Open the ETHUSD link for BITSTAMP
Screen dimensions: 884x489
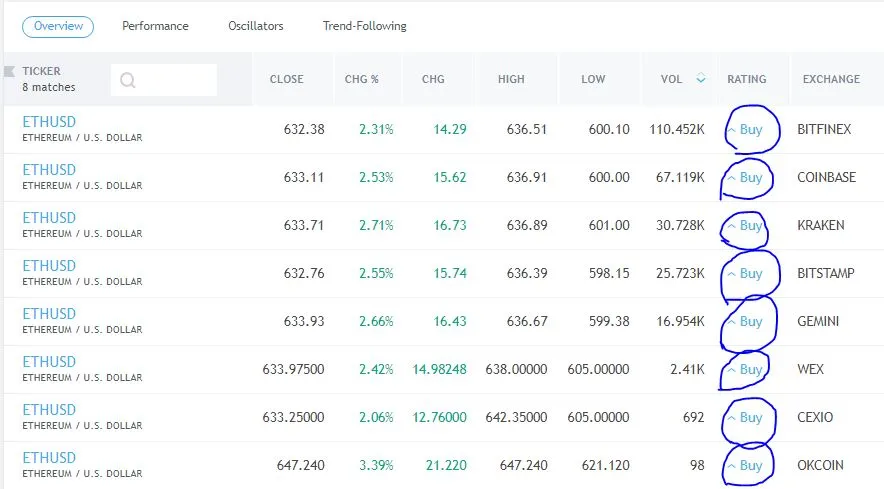[49, 266]
